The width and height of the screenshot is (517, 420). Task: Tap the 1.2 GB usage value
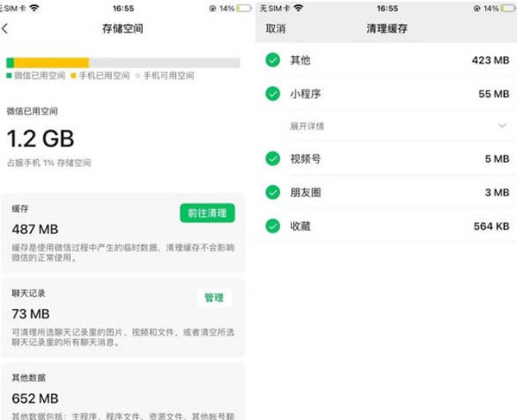[40, 139]
